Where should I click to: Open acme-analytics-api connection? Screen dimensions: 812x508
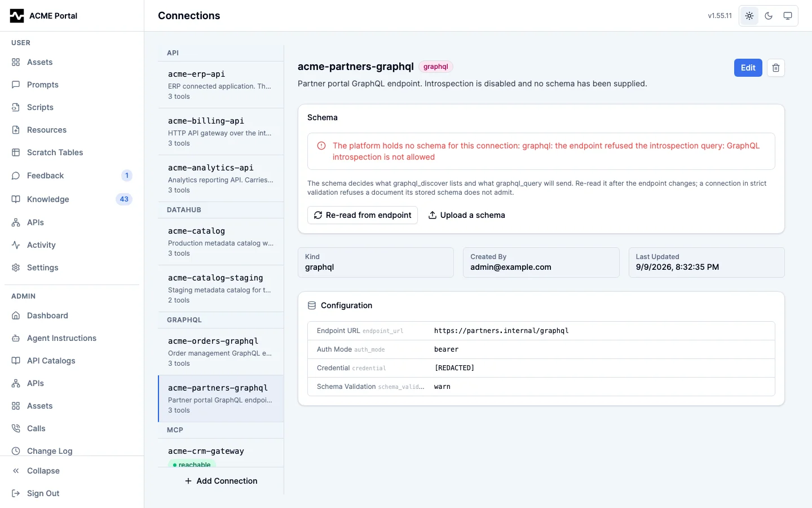click(221, 178)
